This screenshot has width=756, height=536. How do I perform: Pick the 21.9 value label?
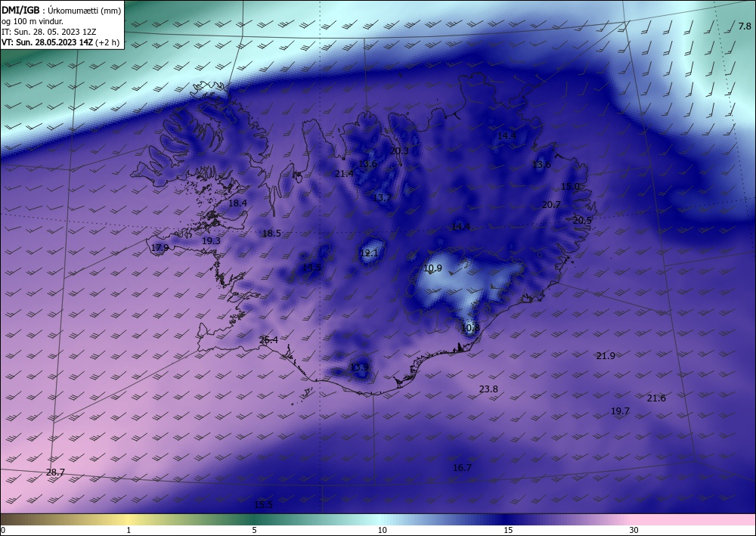pos(606,356)
